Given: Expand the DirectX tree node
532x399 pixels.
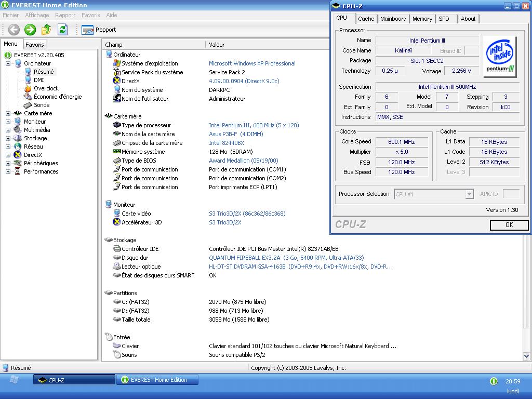Looking at the screenshot, I should pos(8,155).
